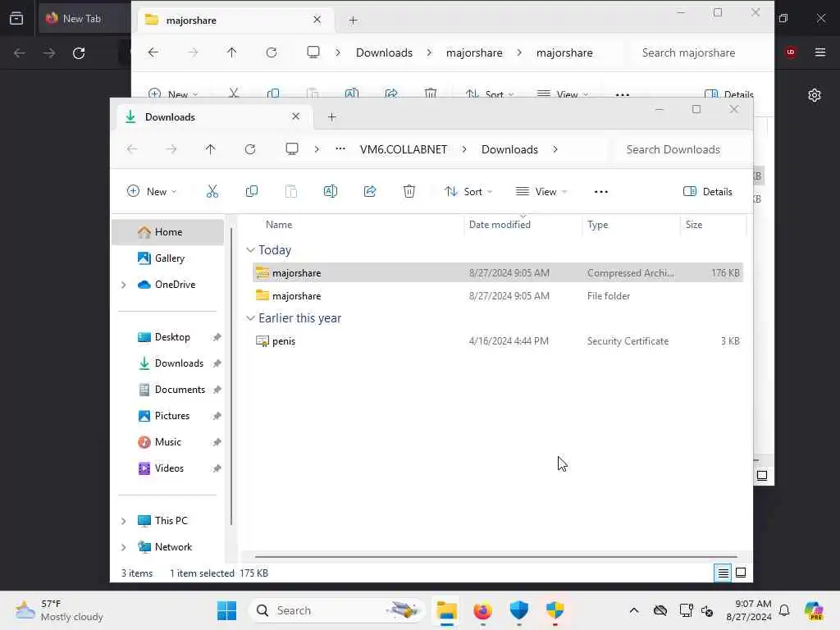Click the Copy icon in Downloads window toolbar
840x630 pixels.
pos(251,191)
